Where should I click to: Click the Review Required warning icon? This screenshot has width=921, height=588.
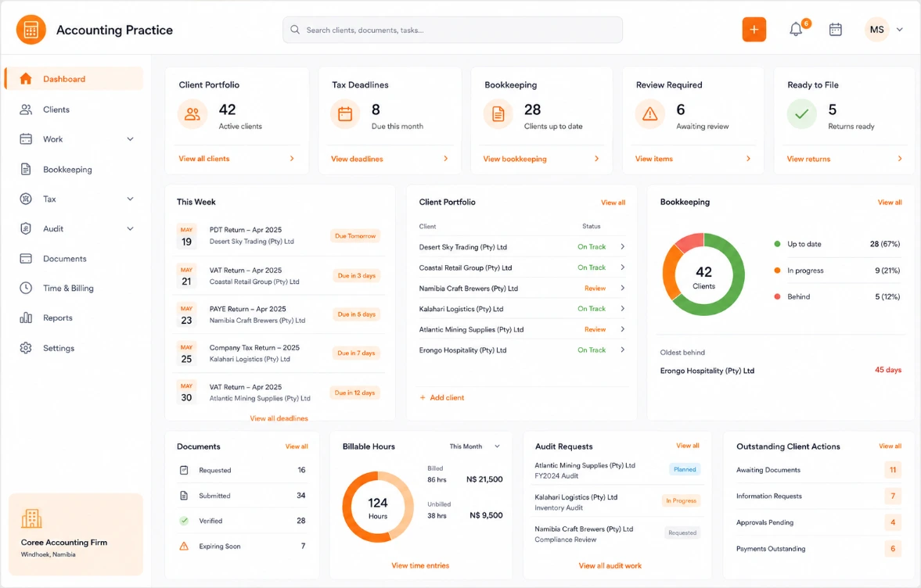click(x=649, y=114)
